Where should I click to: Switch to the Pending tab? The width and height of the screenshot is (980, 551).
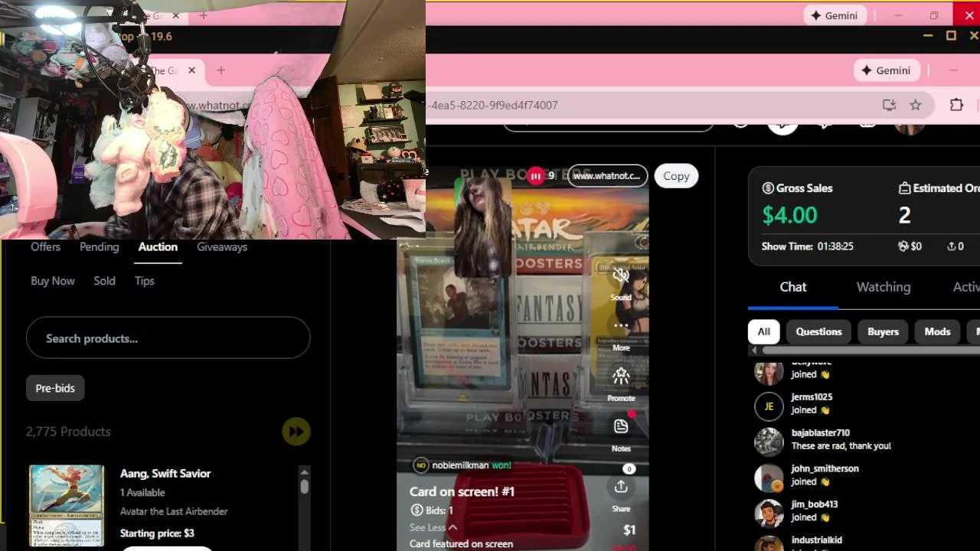[99, 246]
